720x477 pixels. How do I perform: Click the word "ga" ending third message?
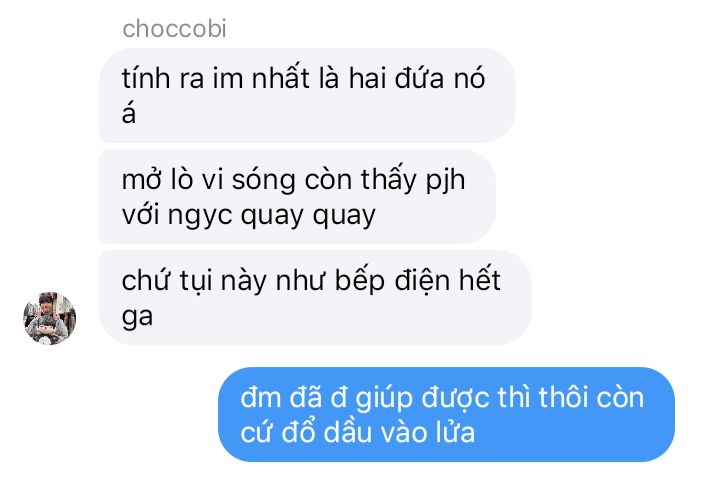coord(137,317)
